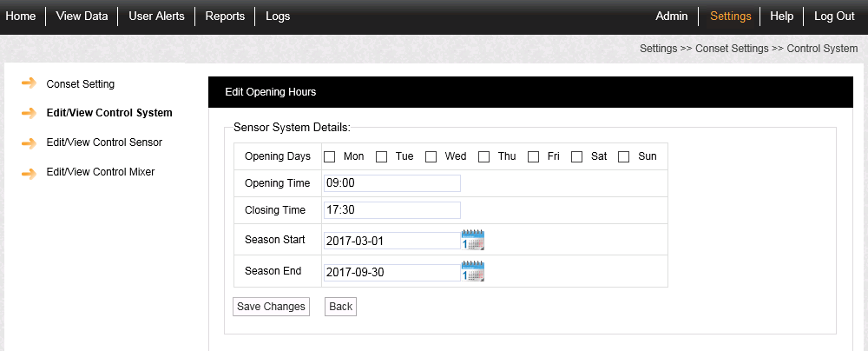Toggle the Sun opening day checkbox
Screen dimensions: 868x351
tap(623, 157)
